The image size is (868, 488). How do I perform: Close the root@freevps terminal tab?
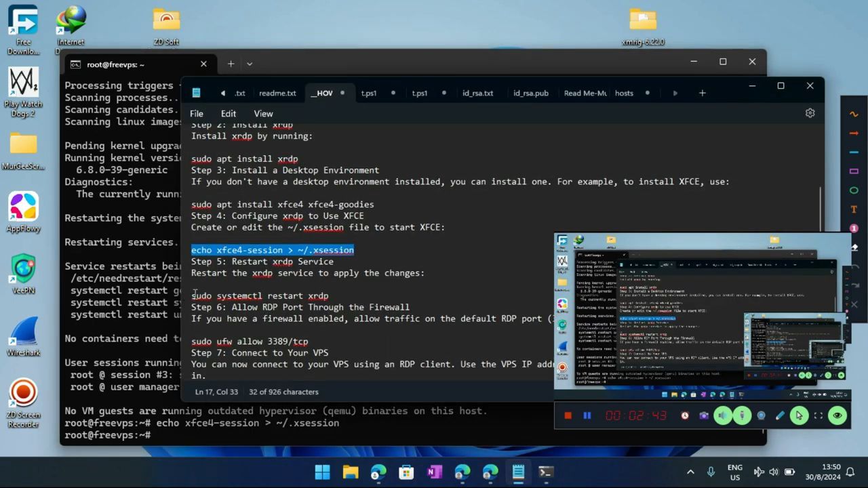click(203, 64)
